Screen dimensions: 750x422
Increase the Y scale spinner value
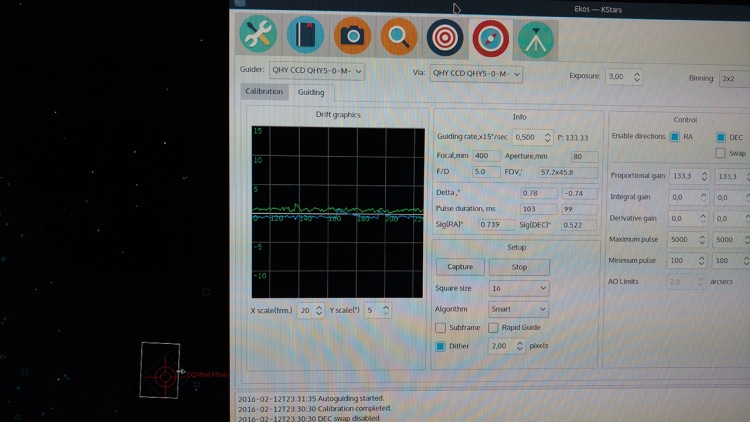pyautogui.click(x=386, y=307)
